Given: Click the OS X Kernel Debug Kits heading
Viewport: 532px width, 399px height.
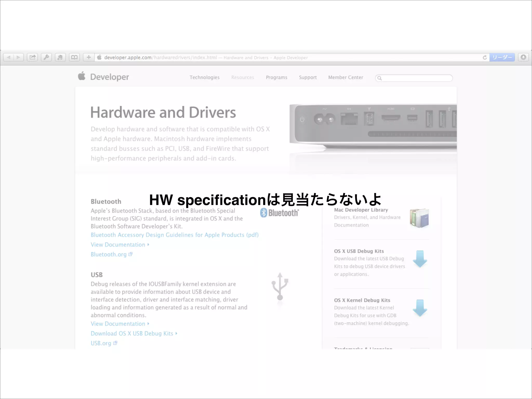Looking at the screenshot, I should point(362,300).
